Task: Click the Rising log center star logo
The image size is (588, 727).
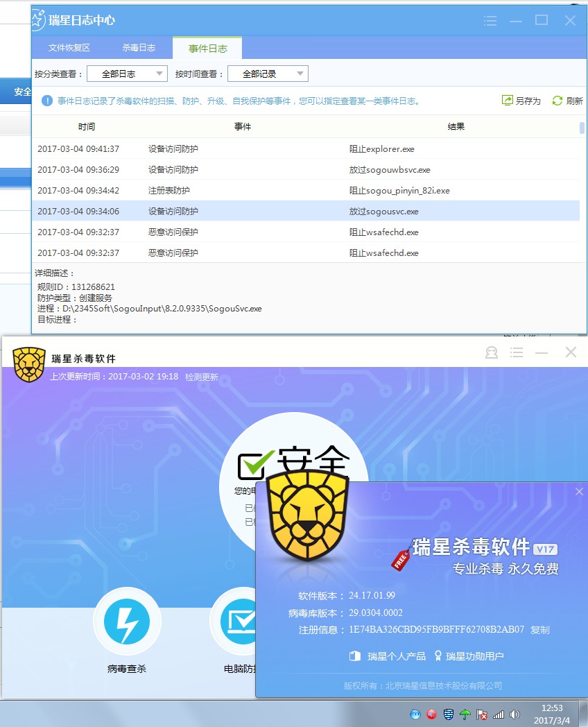Action: (x=38, y=20)
